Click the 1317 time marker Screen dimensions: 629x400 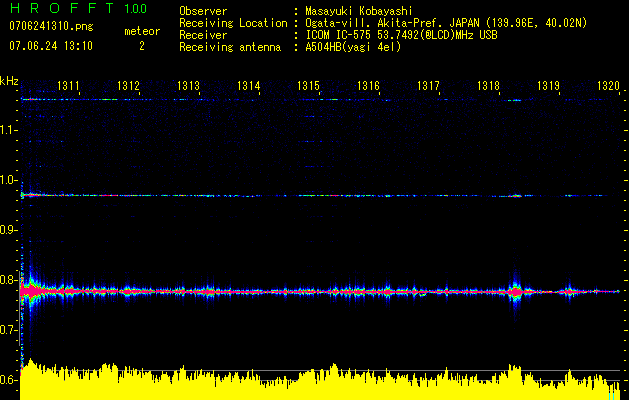coord(428,85)
